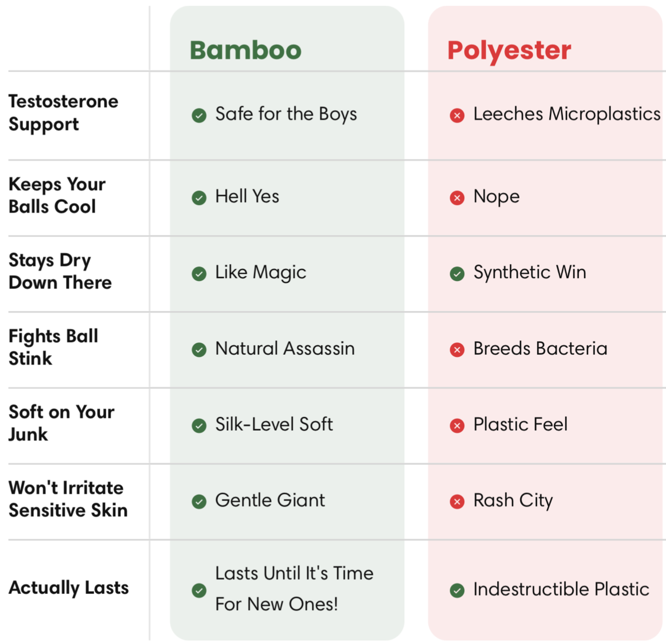This screenshot has height=644, width=666.
Task: Select the Keeps Your Balls Cool label
Action: tap(57, 195)
